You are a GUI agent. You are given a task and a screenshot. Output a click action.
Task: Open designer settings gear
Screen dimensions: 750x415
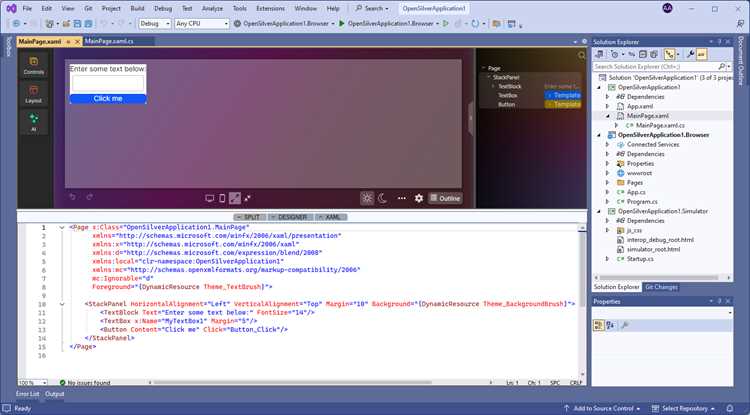click(419, 198)
